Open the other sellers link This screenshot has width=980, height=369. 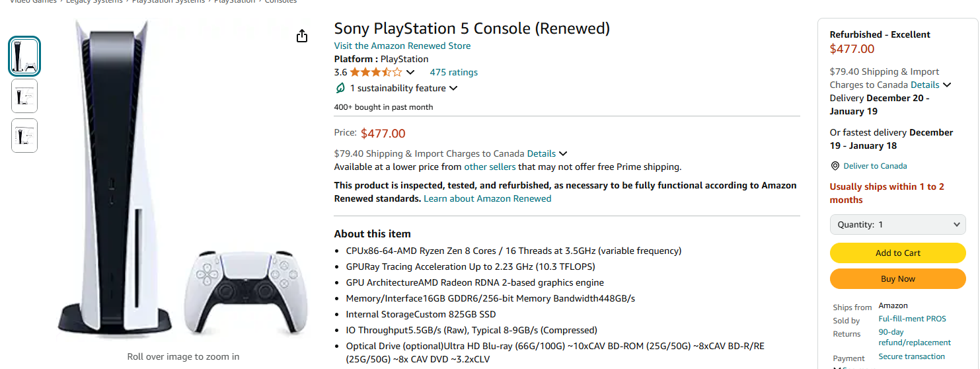[x=490, y=167]
